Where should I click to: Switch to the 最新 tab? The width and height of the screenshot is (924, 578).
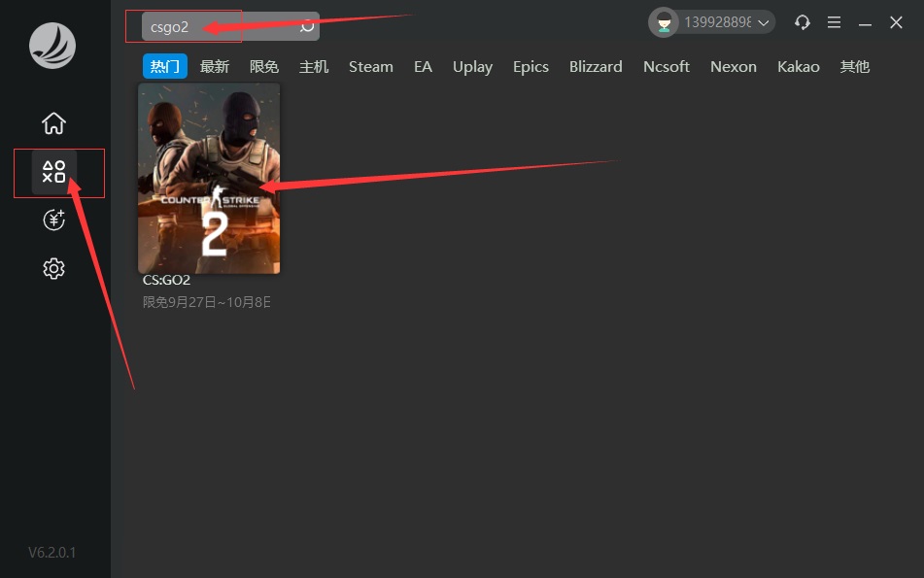pos(215,67)
